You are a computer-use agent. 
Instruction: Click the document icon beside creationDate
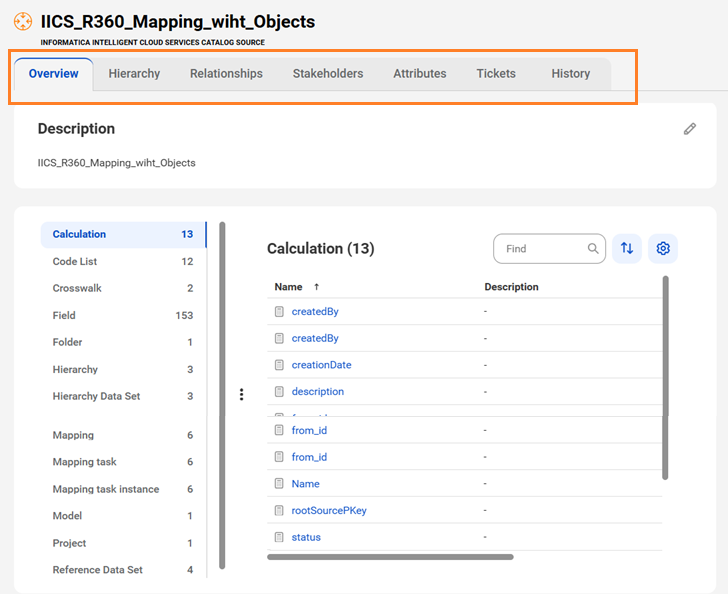coord(279,365)
